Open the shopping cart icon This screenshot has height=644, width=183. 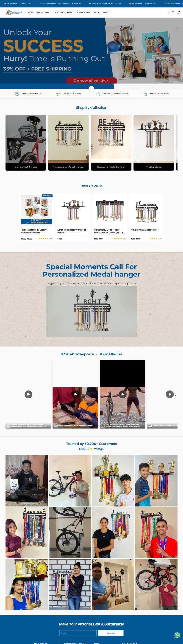[178, 13]
